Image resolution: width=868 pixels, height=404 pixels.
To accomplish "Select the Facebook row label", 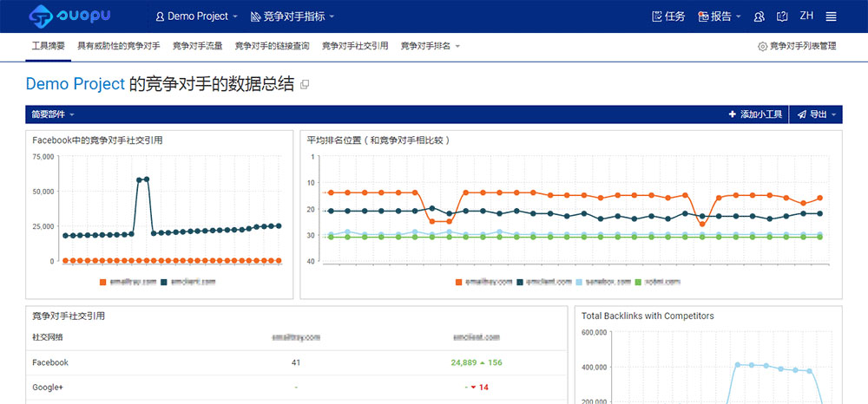I will coord(50,362).
